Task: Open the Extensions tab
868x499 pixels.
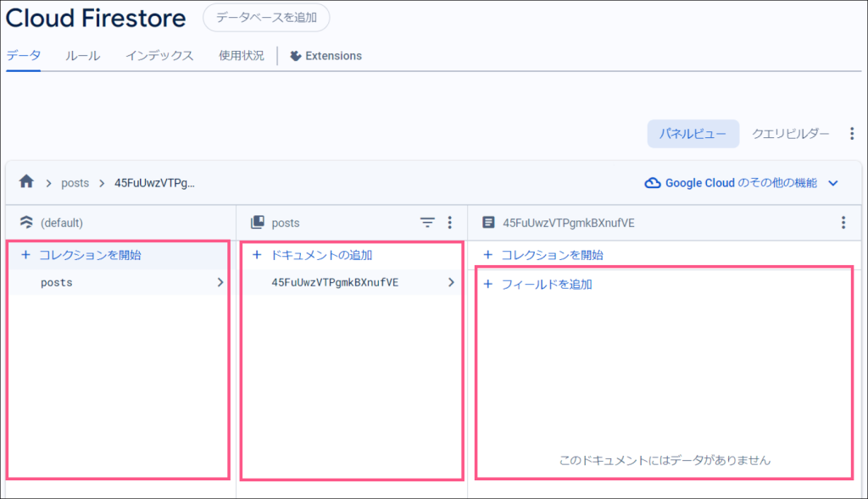Action: tap(326, 56)
